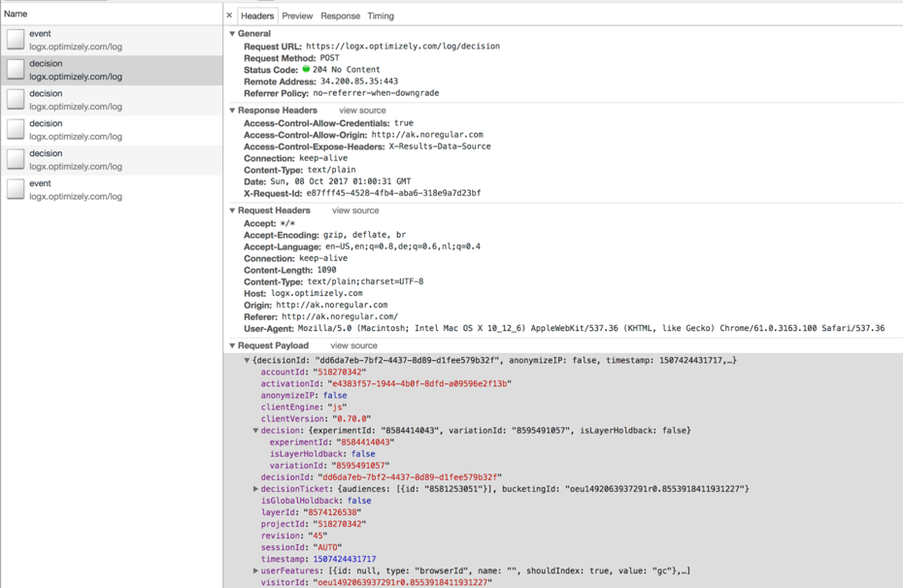Collapse the Response Headers section
Image resolution: width=903 pixels, height=588 pixels.
coord(233,111)
